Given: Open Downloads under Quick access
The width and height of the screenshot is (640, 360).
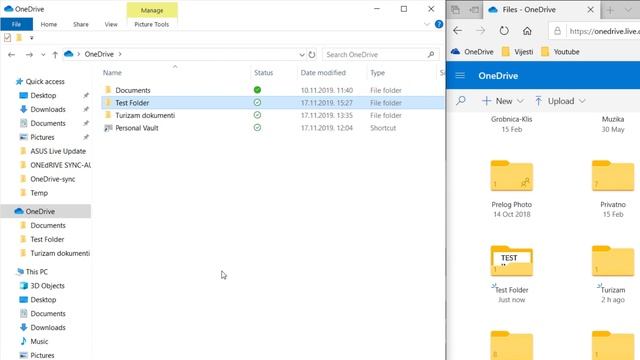Looking at the screenshot, I should click(48, 109).
